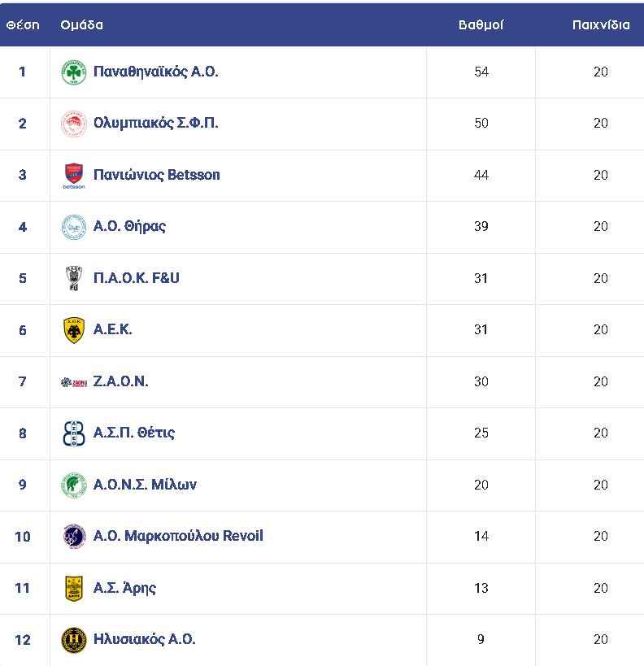The image size is (644, 666).
Task: Click the Α.Ο. Θήρας round emblem
Action: (74, 227)
